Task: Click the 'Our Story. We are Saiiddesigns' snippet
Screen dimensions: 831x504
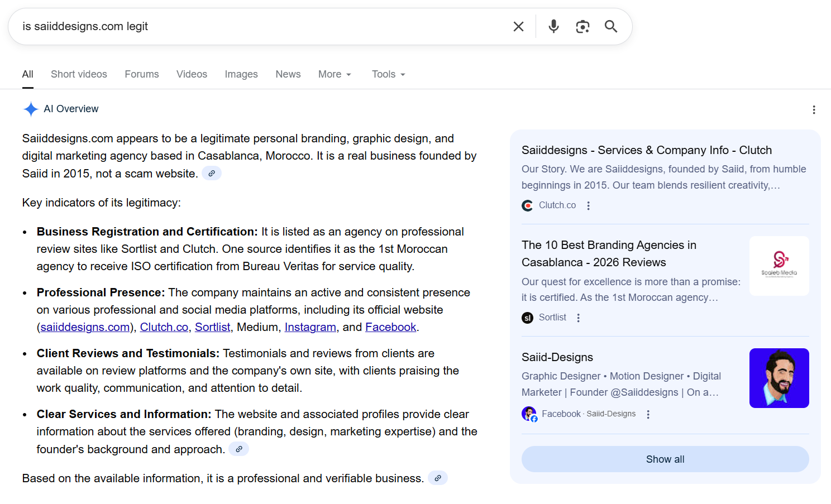Action: coord(664,177)
